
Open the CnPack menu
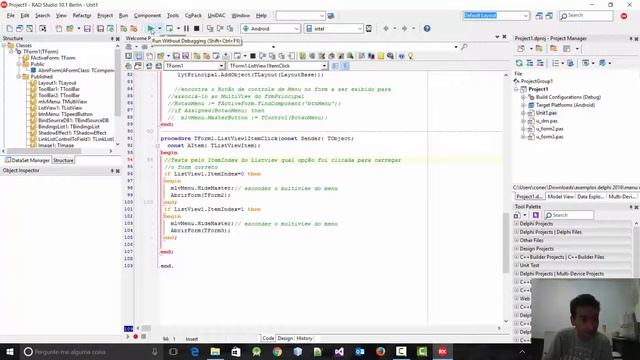click(x=193, y=16)
